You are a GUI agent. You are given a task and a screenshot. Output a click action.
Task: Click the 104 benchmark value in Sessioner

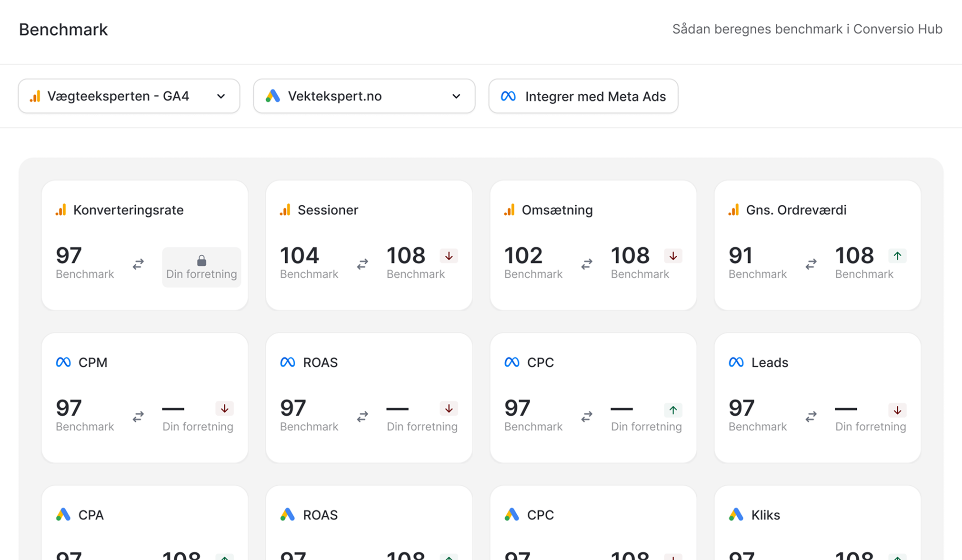[x=300, y=256]
